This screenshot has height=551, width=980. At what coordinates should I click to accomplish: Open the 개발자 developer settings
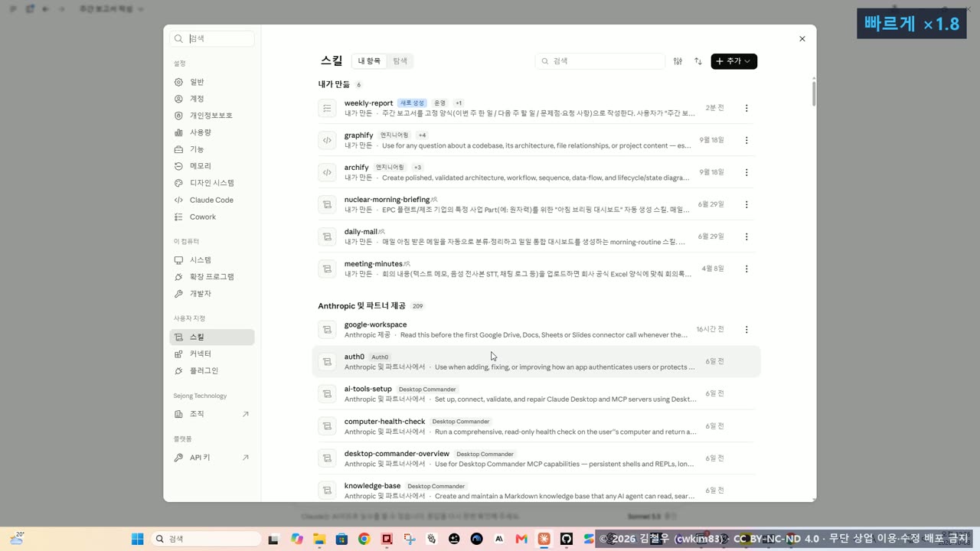click(x=211, y=293)
